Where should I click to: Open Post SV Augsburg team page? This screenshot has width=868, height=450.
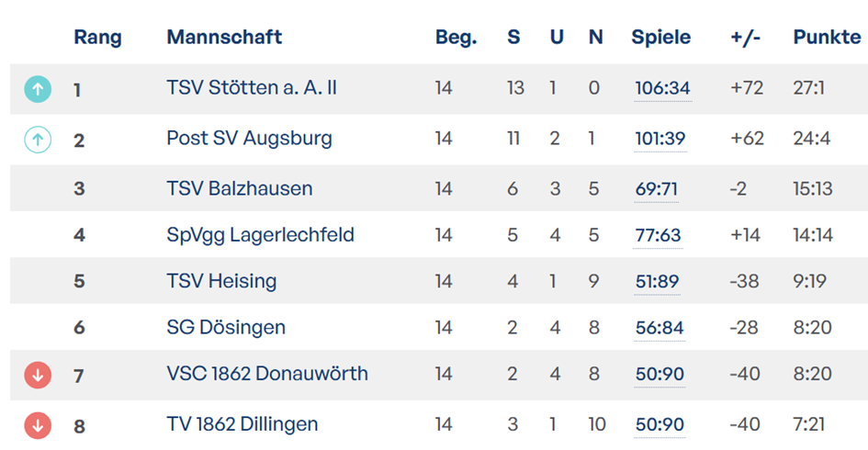(x=249, y=139)
